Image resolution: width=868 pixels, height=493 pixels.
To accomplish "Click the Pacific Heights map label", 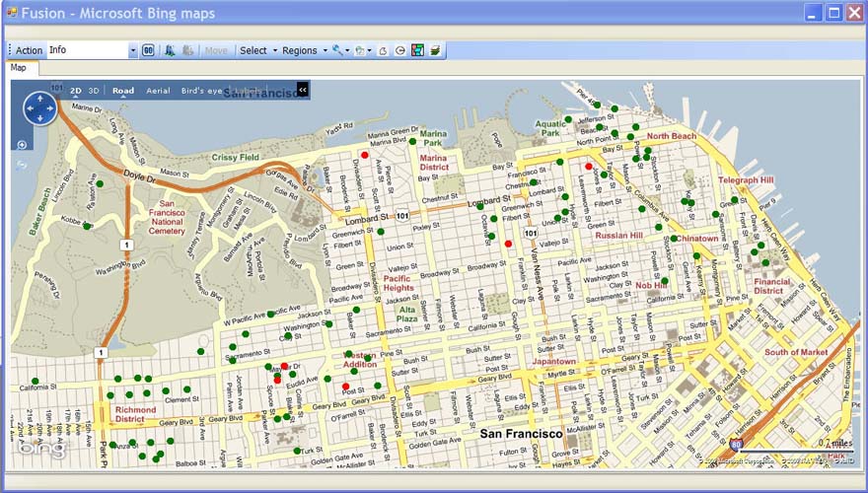I will tap(398, 283).
